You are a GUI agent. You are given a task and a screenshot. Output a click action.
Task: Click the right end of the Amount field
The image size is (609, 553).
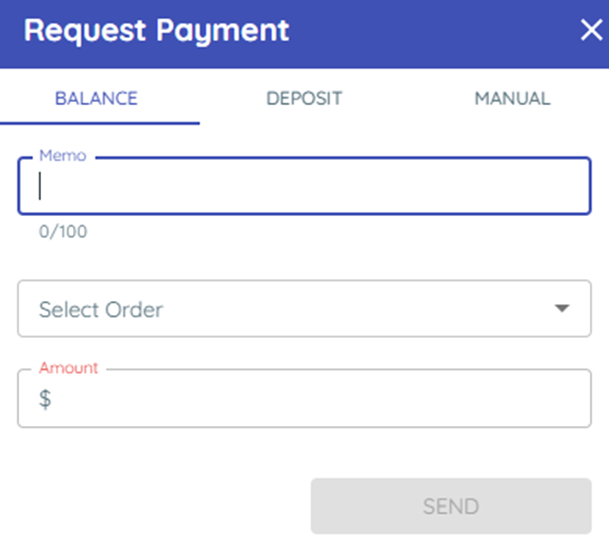[570, 399]
